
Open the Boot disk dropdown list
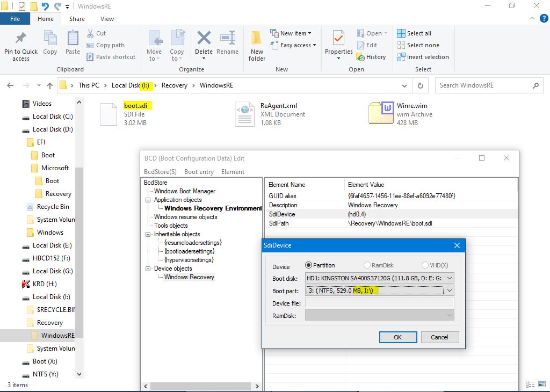click(450, 278)
